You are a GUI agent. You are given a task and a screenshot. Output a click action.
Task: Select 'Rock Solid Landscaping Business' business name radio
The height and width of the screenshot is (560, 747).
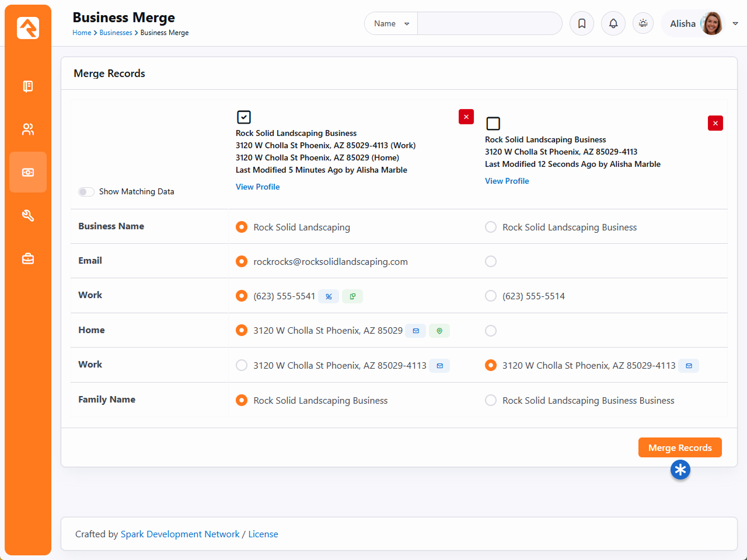click(x=491, y=227)
